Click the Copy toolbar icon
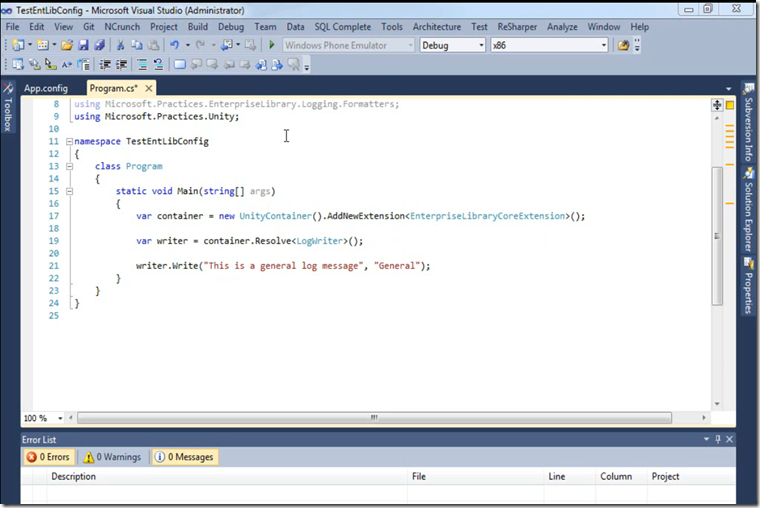The height and width of the screenshot is (508, 760). (137, 45)
